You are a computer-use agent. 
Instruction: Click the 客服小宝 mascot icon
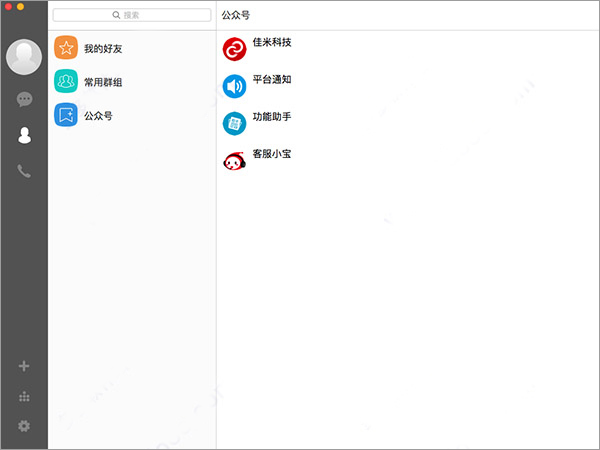(234, 161)
